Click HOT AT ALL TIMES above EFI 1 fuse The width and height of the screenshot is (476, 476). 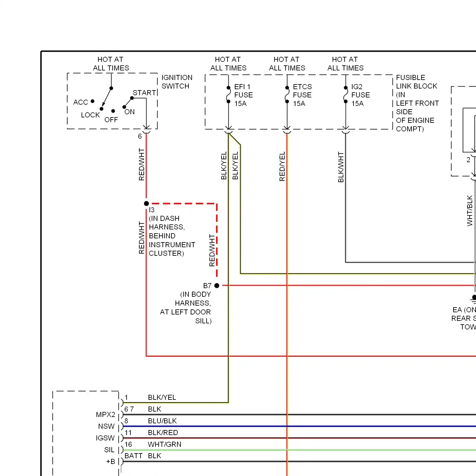coord(228,63)
